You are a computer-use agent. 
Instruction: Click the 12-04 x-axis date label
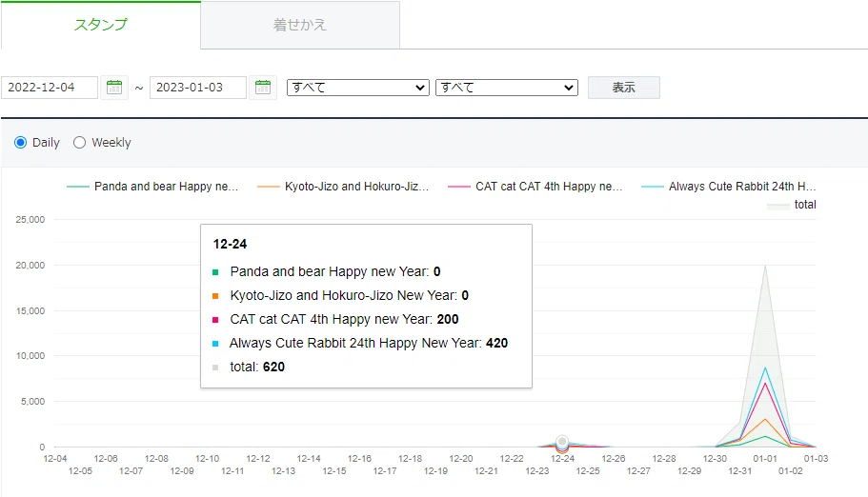pos(55,459)
